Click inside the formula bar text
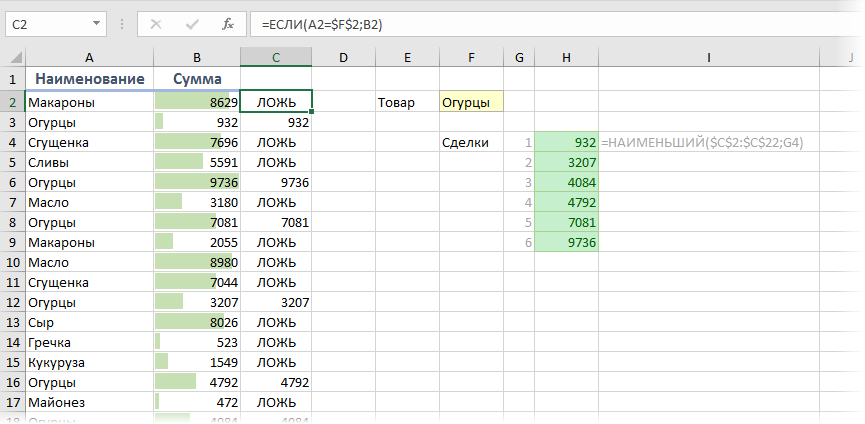865x424 pixels. click(x=550, y=24)
